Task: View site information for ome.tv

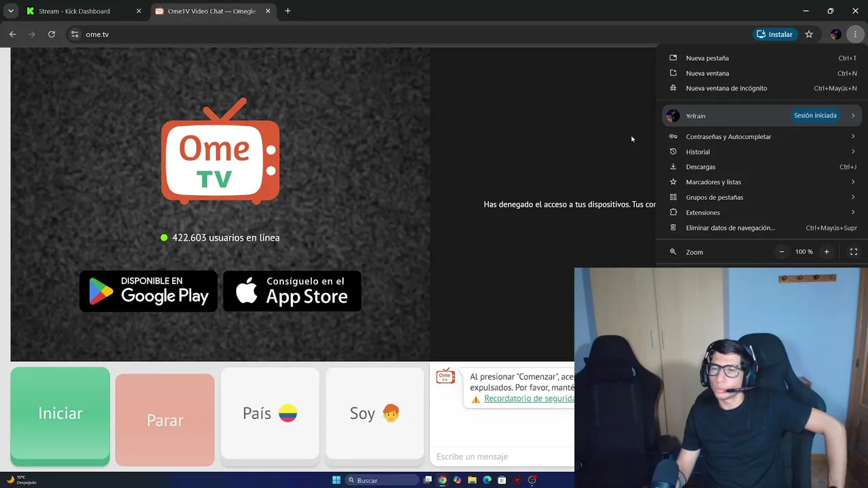Action: [x=75, y=34]
